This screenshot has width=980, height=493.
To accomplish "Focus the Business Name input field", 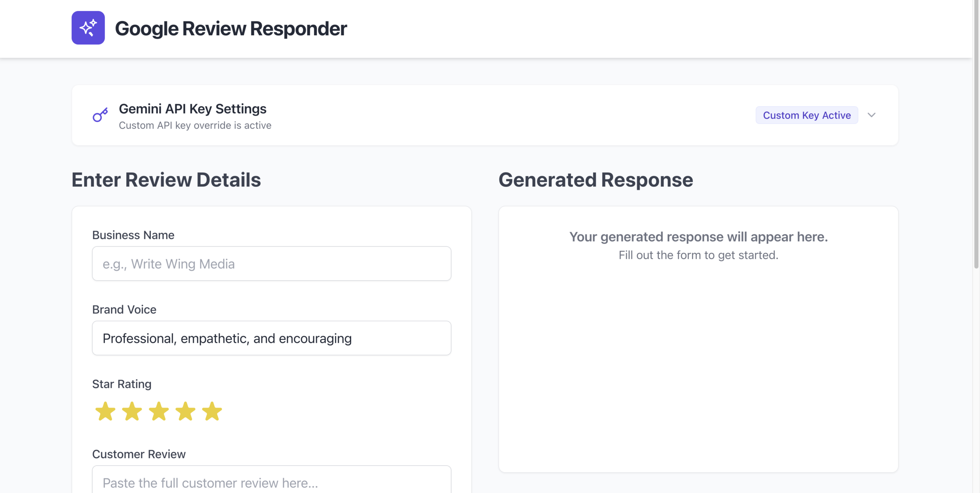I will [x=271, y=264].
